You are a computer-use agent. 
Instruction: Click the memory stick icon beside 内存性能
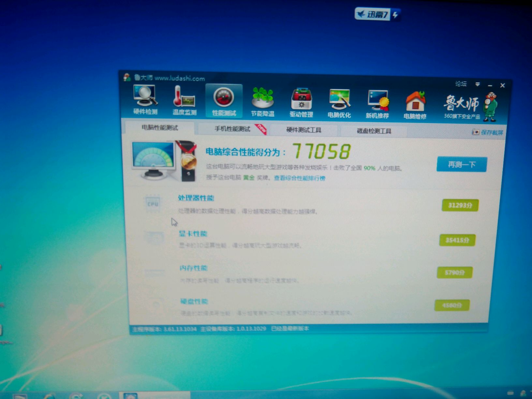point(155,272)
